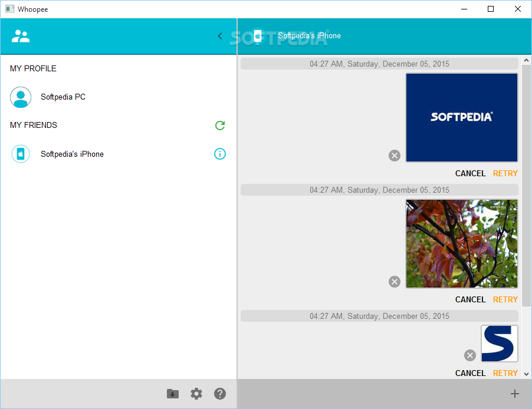Open the autumn leaves photo thumbnail
Viewport: 532px width, 409px height.
pos(462,243)
